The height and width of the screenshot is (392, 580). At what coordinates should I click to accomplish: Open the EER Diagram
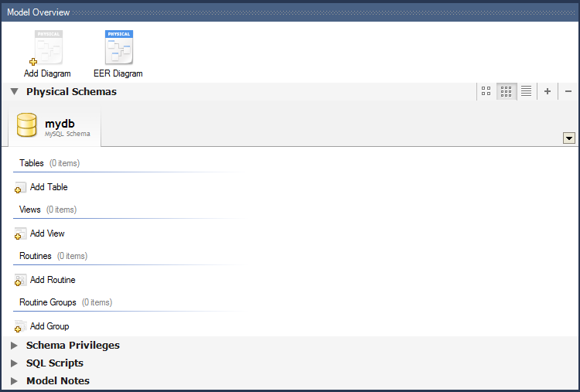pos(118,48)
